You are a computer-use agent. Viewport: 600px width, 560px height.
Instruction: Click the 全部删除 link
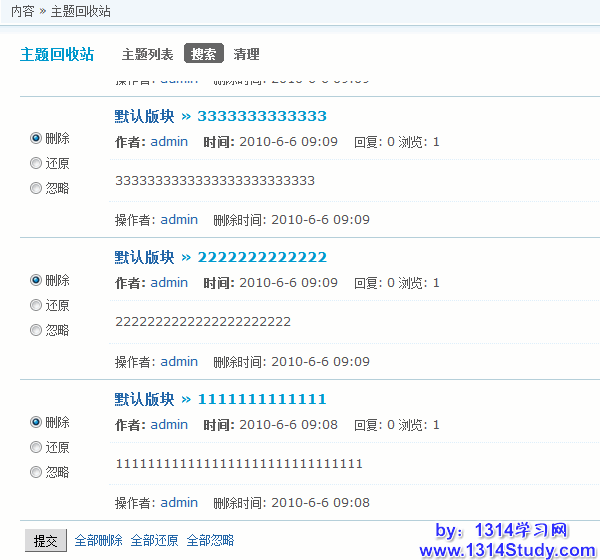[98, 541]
